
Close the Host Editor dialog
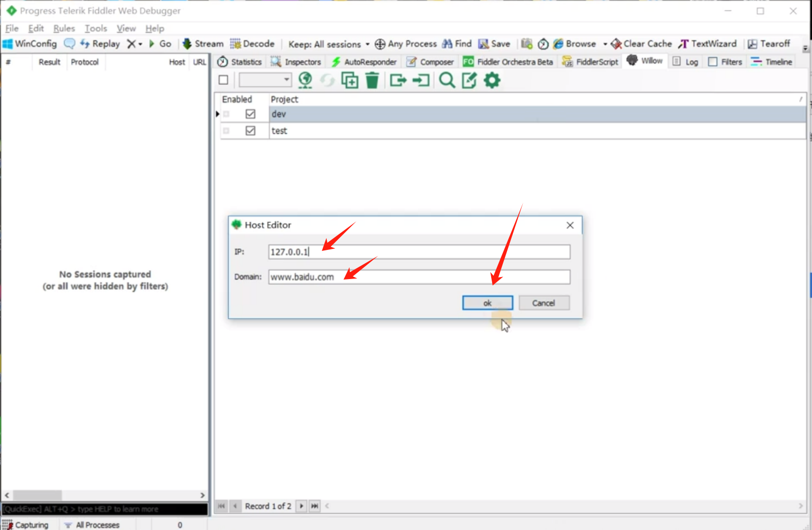click(570, 225)
